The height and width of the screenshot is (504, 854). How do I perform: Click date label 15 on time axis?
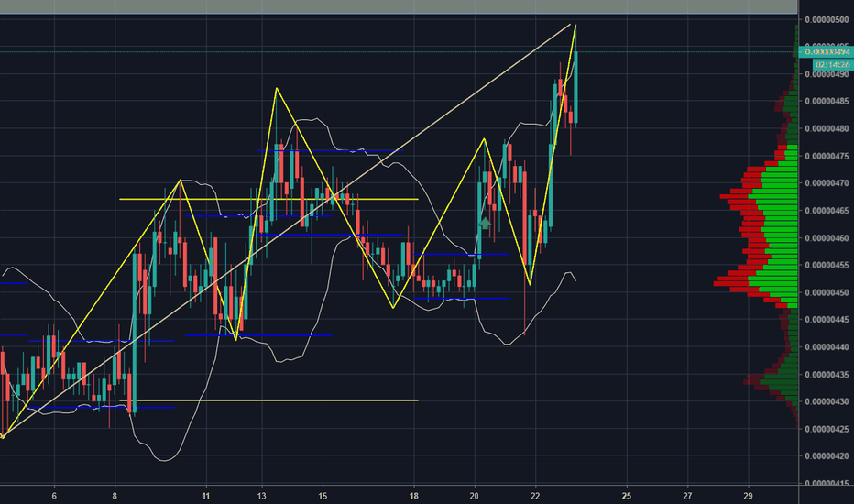[x=323, y=496]
